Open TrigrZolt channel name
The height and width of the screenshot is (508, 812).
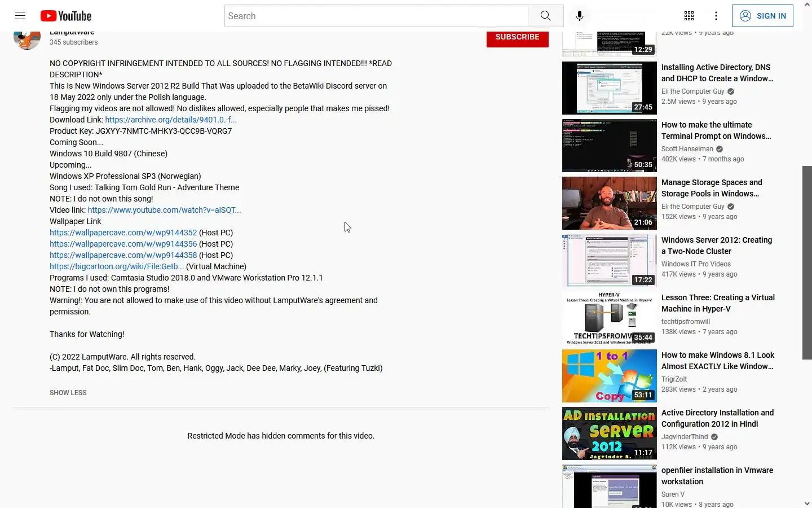[x=674, y=379]
